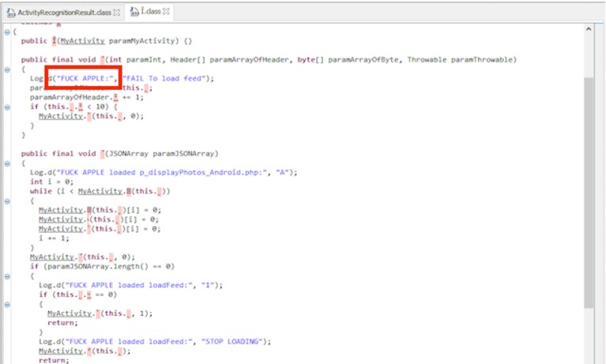Follow the MyActivity link in the 'this, 0' call inside the if block
The height and width of the screenshot is (364, 606).
[61, 116]
